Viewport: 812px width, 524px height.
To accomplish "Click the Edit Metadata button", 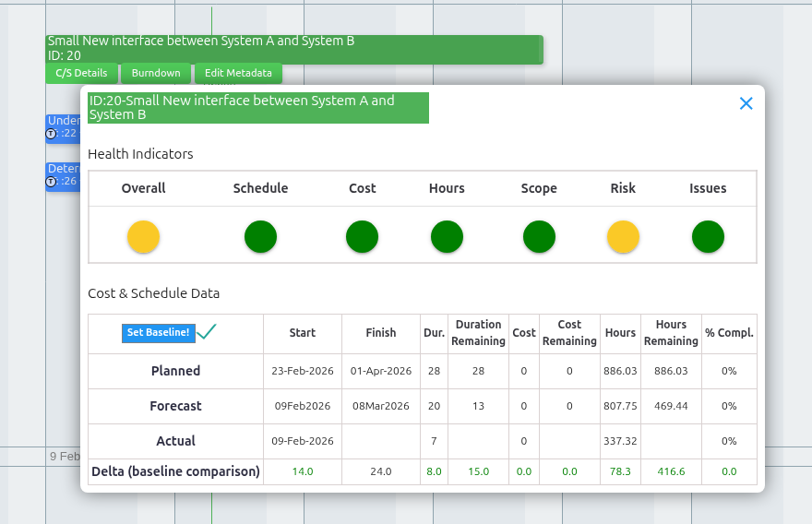I will tap(238, 73).
